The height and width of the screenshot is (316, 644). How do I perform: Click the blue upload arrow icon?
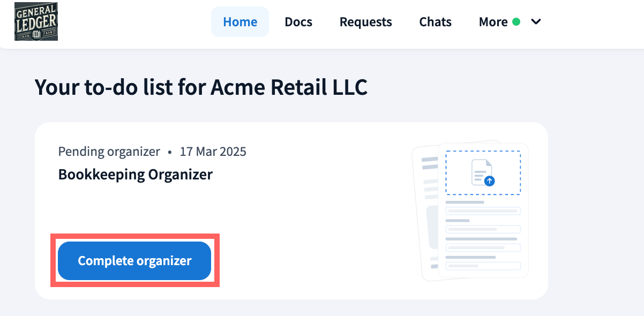pyautogui.click(x=489, y=181)
